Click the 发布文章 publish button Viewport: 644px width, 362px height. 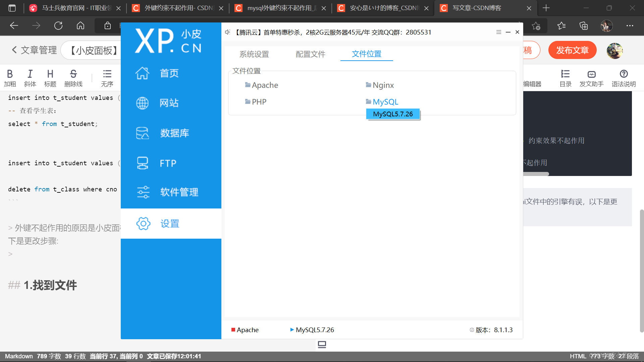tap(572, 50)
